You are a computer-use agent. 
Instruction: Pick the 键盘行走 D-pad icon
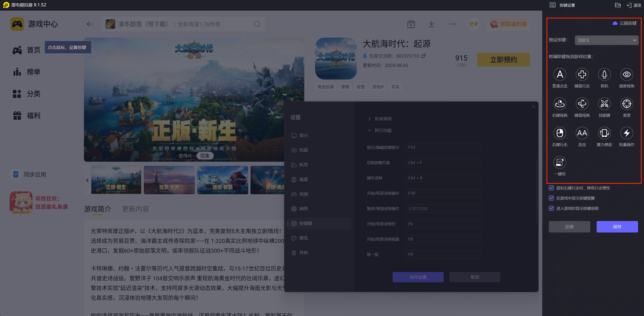[x=582, y=74]
